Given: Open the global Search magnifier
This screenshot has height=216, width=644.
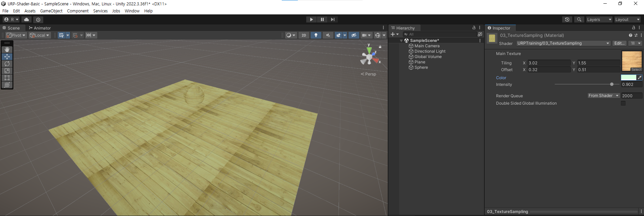Looking at the screenshot, I should click(579, 19).
